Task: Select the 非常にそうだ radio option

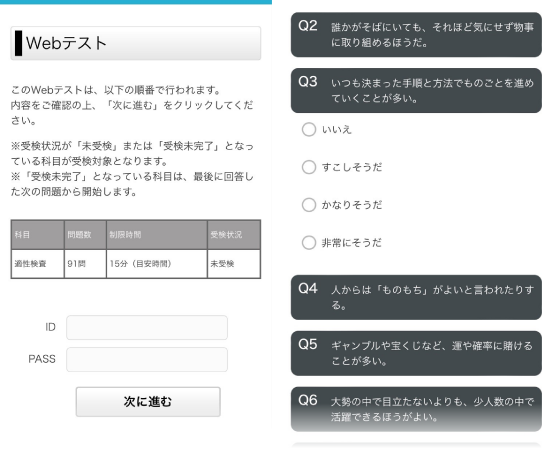Action: coord(309,242)
